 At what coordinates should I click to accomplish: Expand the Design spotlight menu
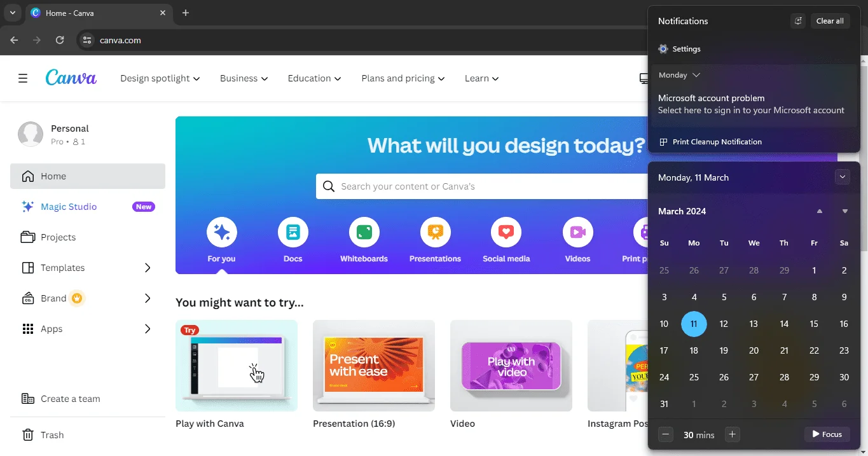tap(160, 78)
